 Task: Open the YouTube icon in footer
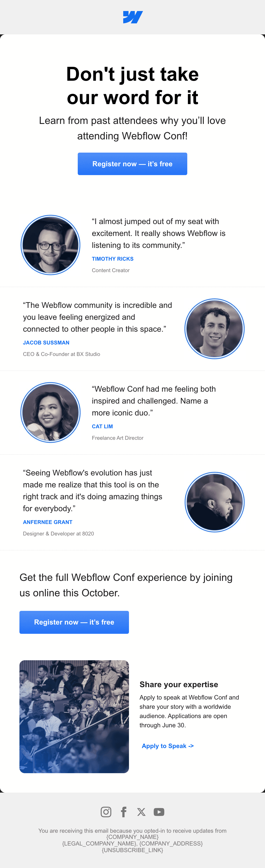pos(159,812)
